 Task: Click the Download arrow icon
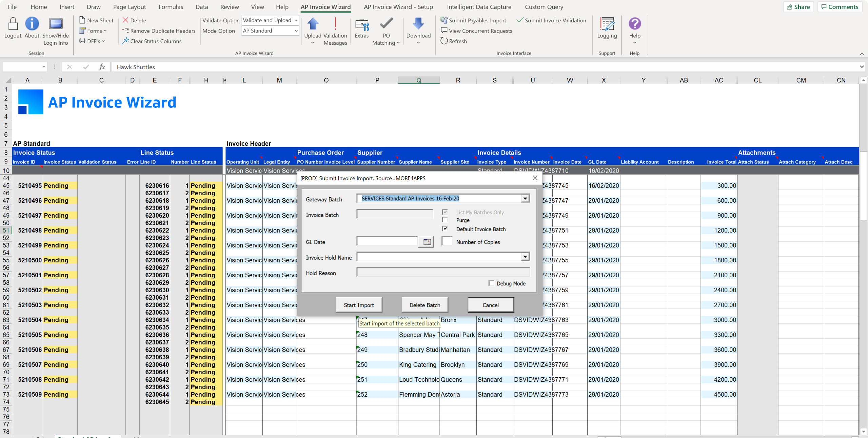[x=418, y=24]
